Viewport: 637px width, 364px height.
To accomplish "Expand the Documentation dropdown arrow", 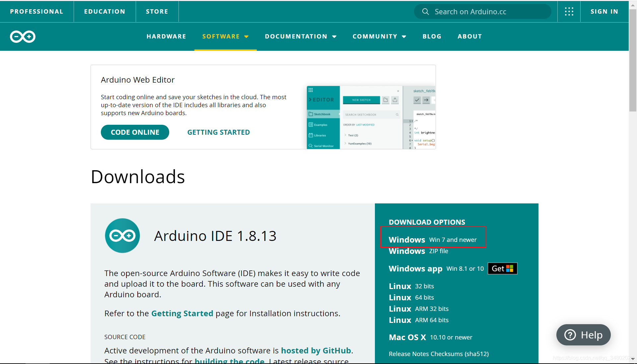I will (334, 36).
